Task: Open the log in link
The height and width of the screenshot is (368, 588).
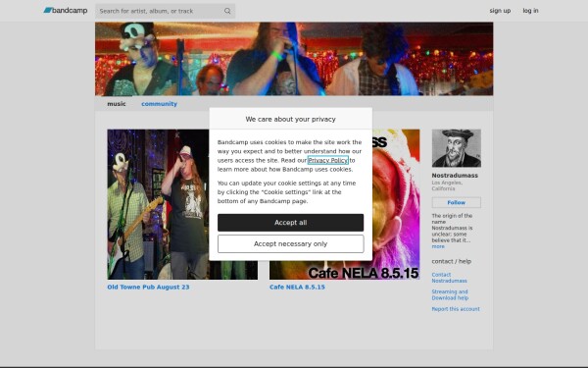Action: pyautogui.click(x=530, y=11)
